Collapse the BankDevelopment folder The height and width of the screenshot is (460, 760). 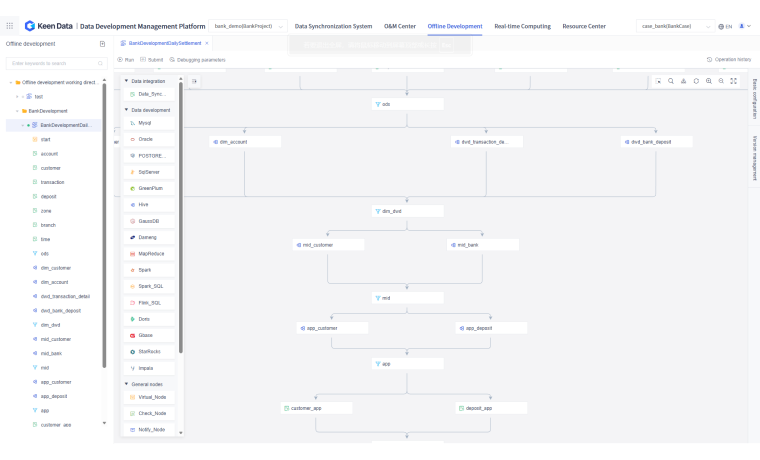click(x=18, y=111)
